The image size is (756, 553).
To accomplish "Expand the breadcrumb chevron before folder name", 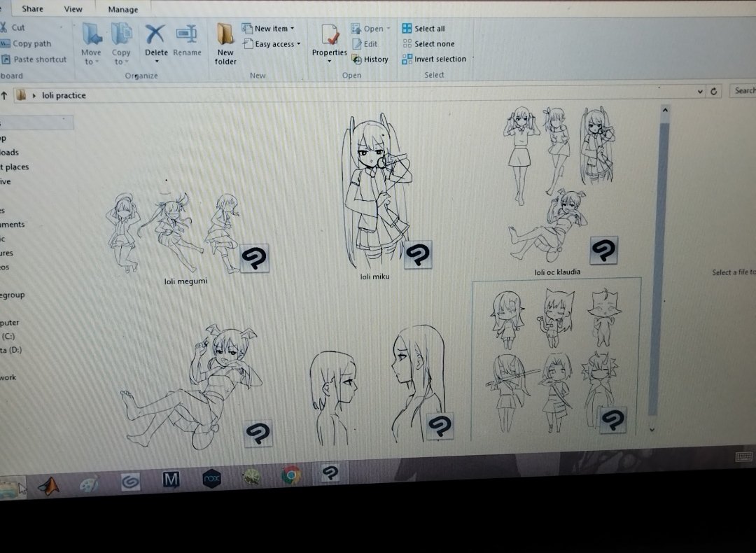I will click(34, 95).
